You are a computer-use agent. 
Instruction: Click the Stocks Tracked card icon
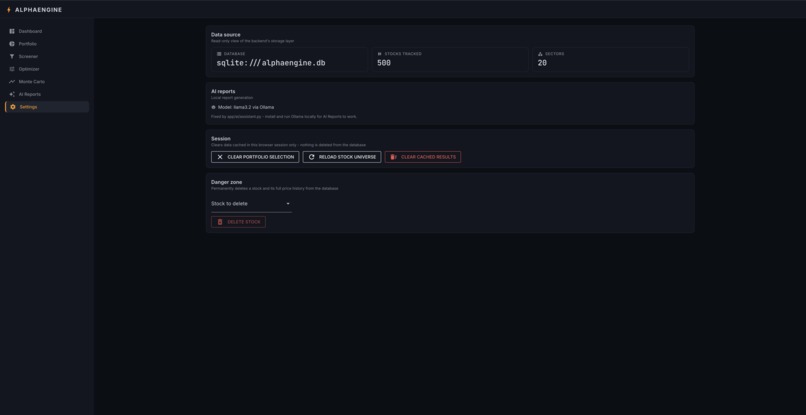tap(380, 54)
